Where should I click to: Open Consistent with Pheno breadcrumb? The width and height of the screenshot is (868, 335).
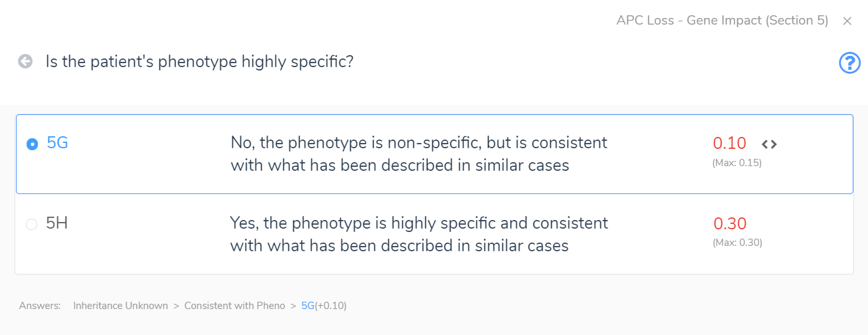point(235,306)
